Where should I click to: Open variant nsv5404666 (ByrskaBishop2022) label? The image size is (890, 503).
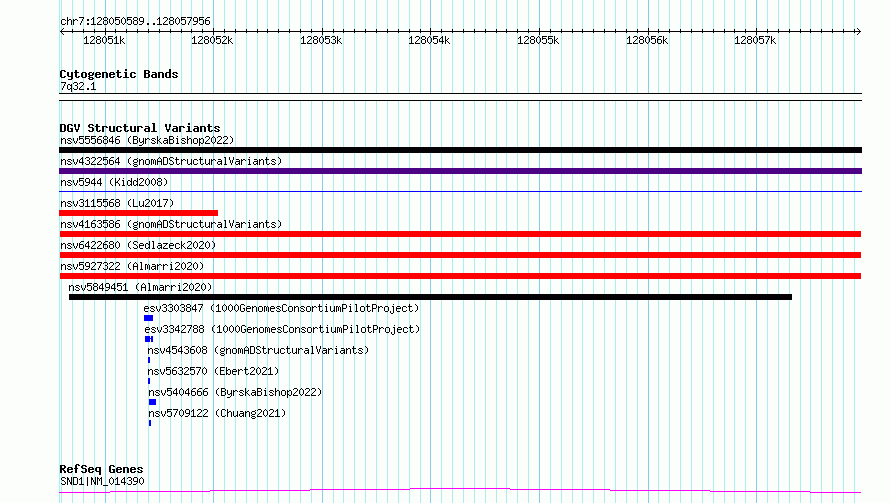235,392
